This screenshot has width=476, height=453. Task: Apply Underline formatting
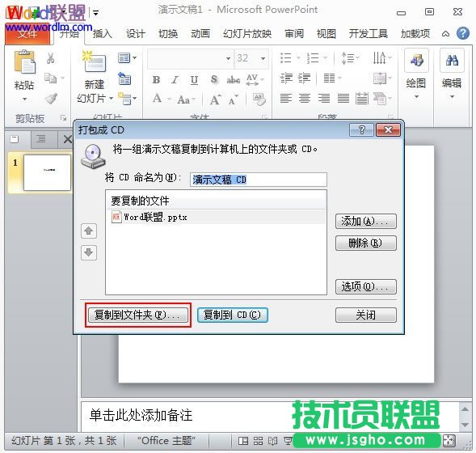(194, 80)
